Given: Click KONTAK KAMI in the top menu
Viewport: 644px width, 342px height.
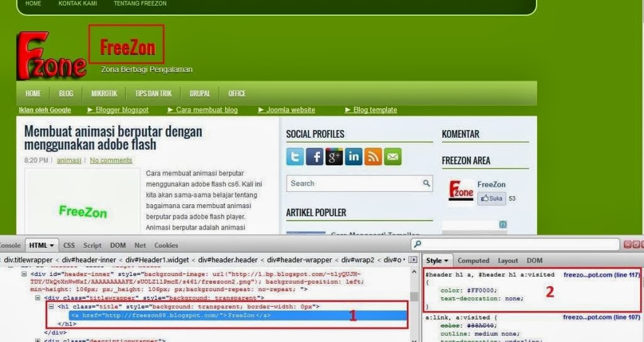Looking at the screenshot, I should point(77,3).
